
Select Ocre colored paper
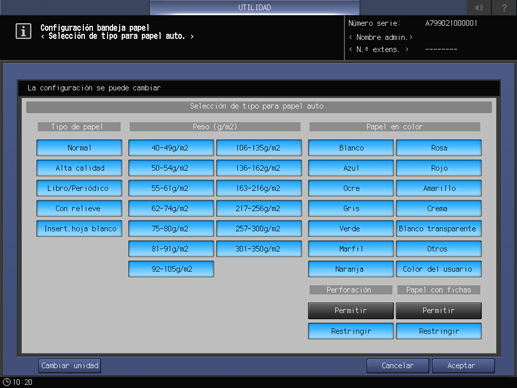pyautogui.click(x=351, y=188)
